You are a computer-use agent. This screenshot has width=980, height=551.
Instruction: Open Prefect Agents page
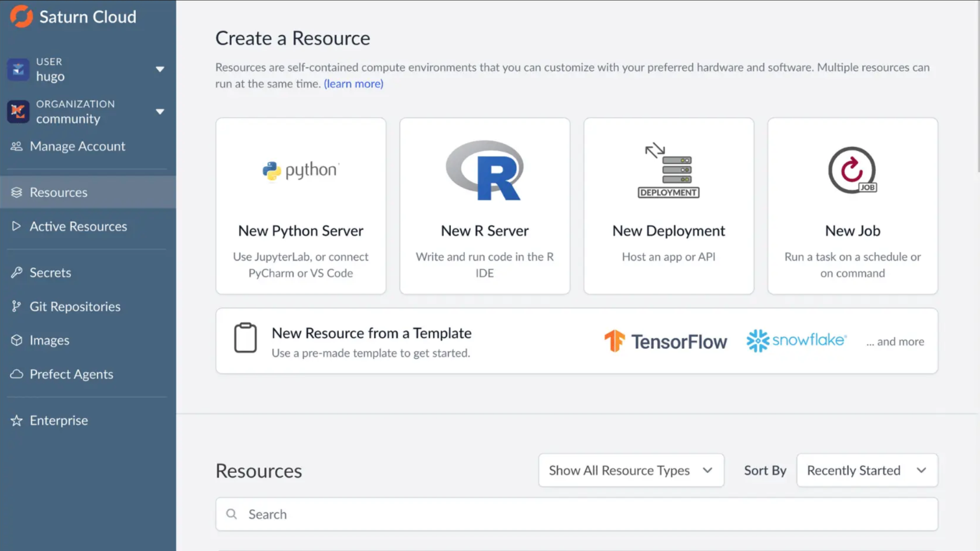[88, 374]
